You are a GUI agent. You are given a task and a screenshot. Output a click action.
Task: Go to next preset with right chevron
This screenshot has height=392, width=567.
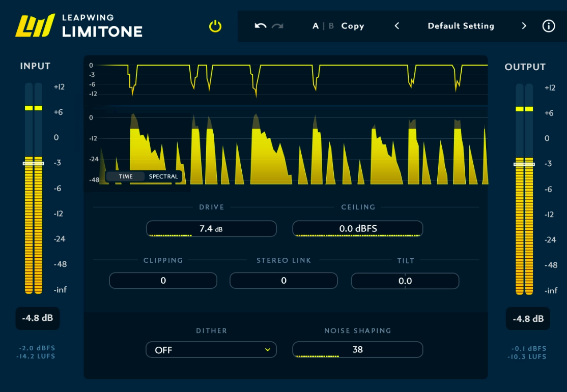tap(524, 26)
